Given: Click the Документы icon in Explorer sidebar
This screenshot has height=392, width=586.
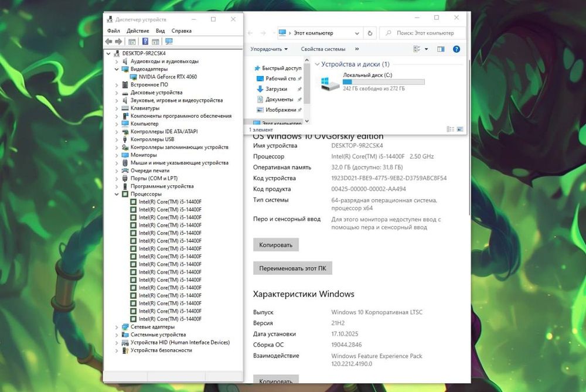Looking at the screenshot, I should coord(260,100).
